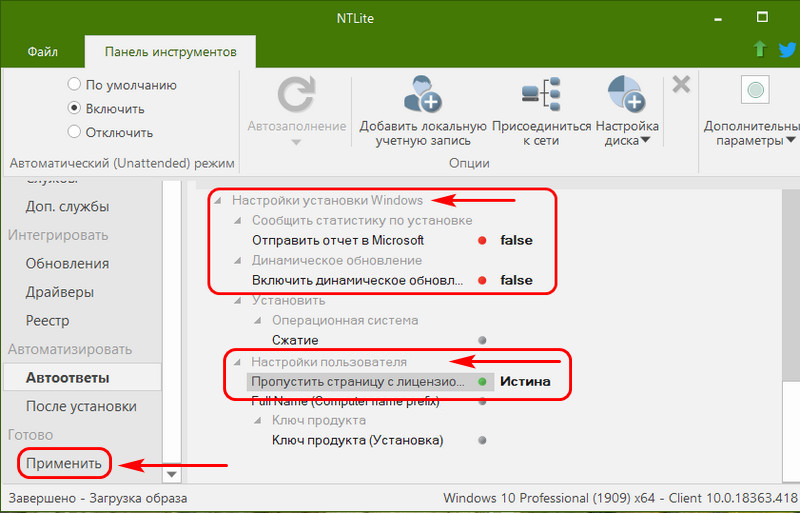Click red dot next to Отправить отчет
The height and width of the screenshot is (513, 800).
point(482,240)
